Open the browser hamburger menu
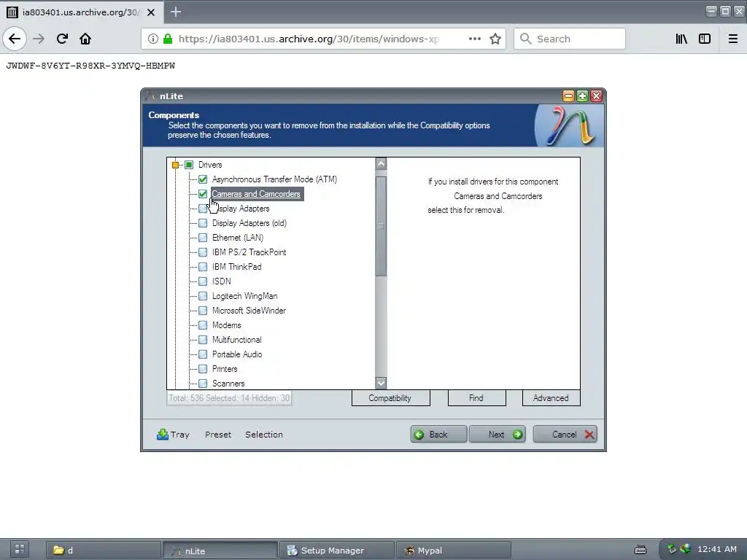 pyautogui.click(x=733, y=39)
